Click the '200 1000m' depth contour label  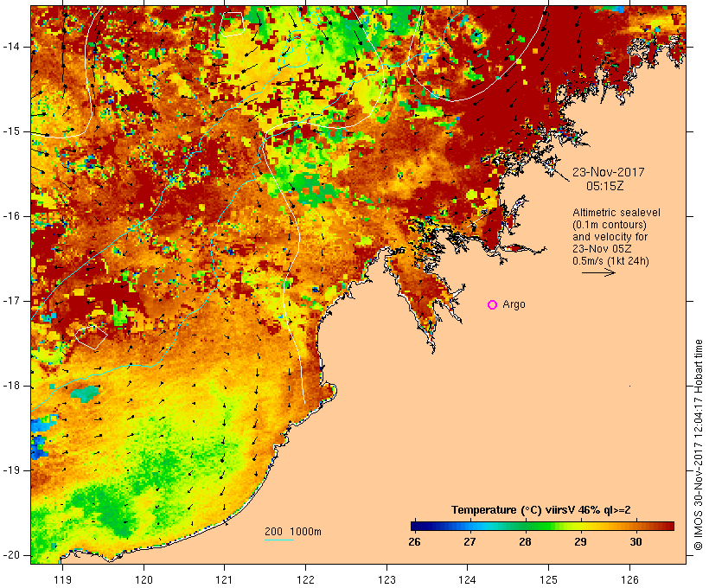293,532
